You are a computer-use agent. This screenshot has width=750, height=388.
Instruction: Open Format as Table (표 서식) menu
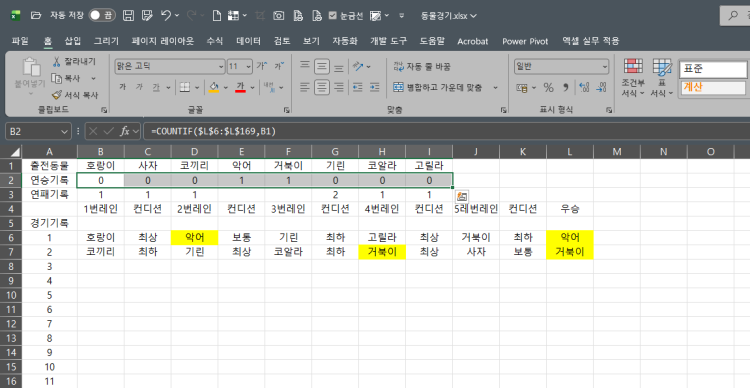[x=662, y=78]
